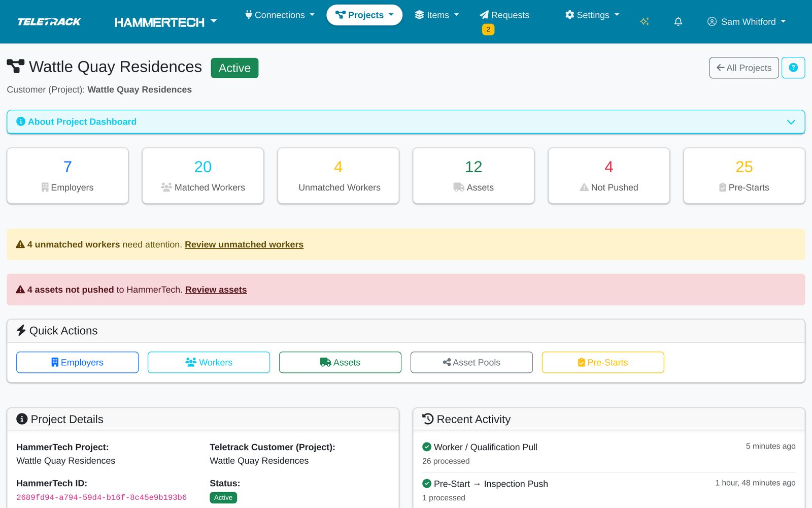This screenshot has height=508, width=812.
Task: Open the 20 Matched Workers stat card
Action: pos(203,176)
